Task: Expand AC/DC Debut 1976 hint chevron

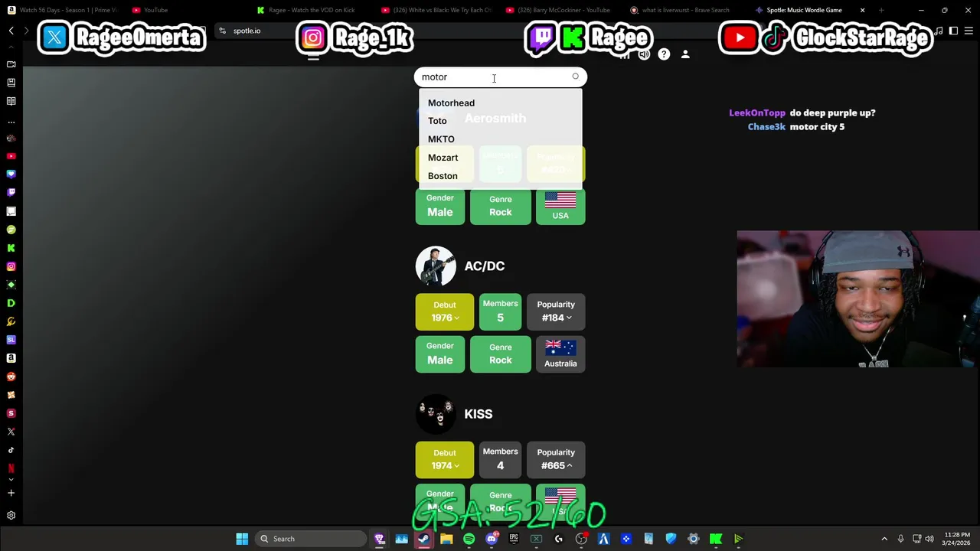Action: coord(457,318)
